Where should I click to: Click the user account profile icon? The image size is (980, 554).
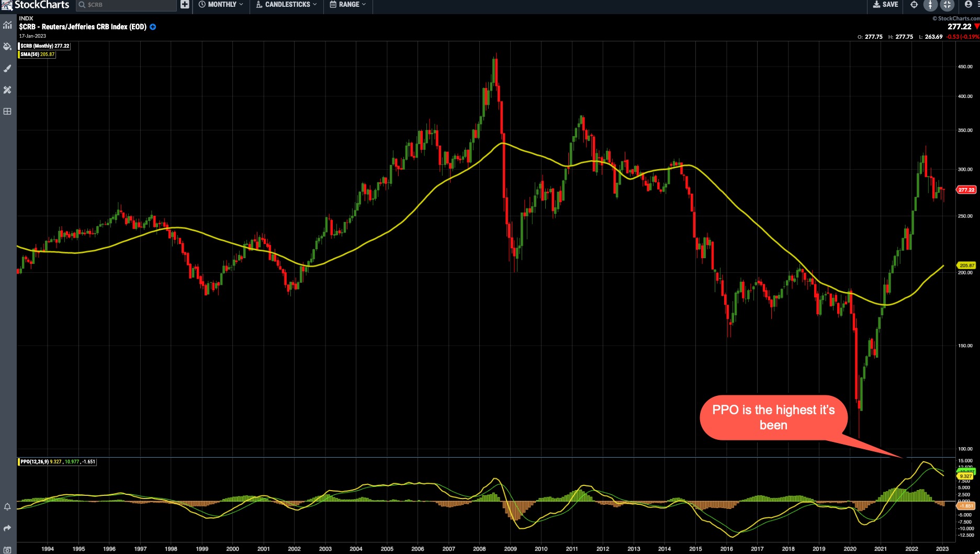tap(968, 4)
